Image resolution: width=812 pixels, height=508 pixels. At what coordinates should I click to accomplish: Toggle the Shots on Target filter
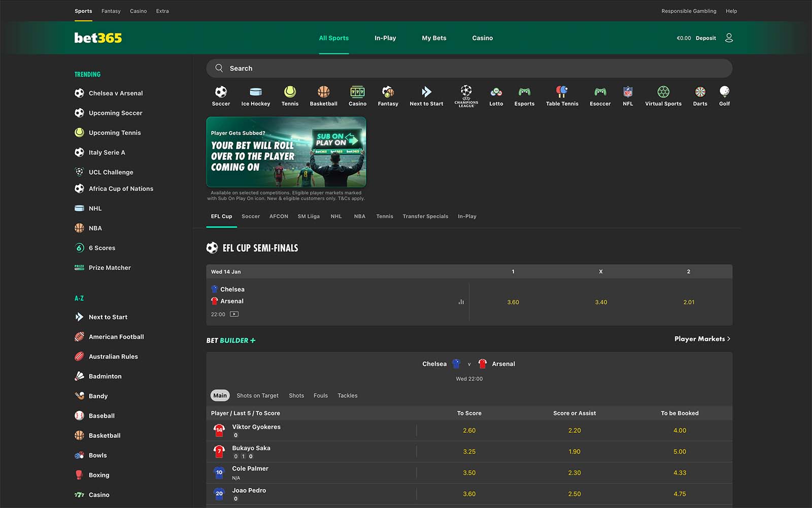point(257,396)
